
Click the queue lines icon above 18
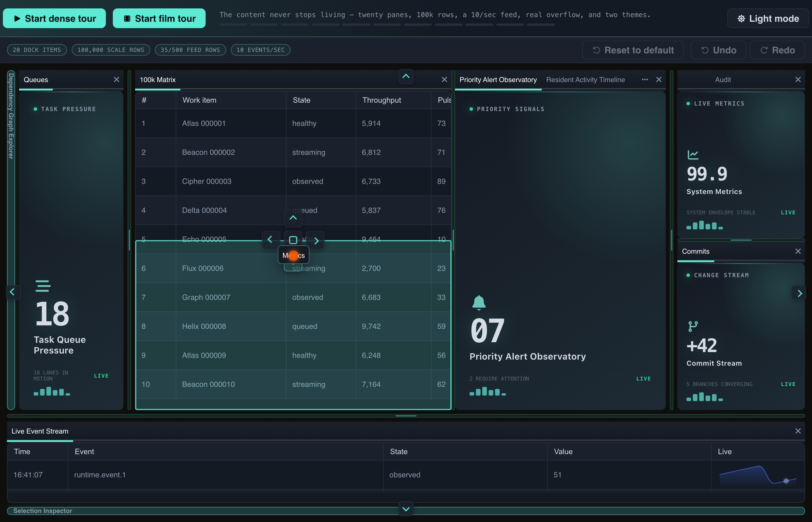click(x=43, y=286)
